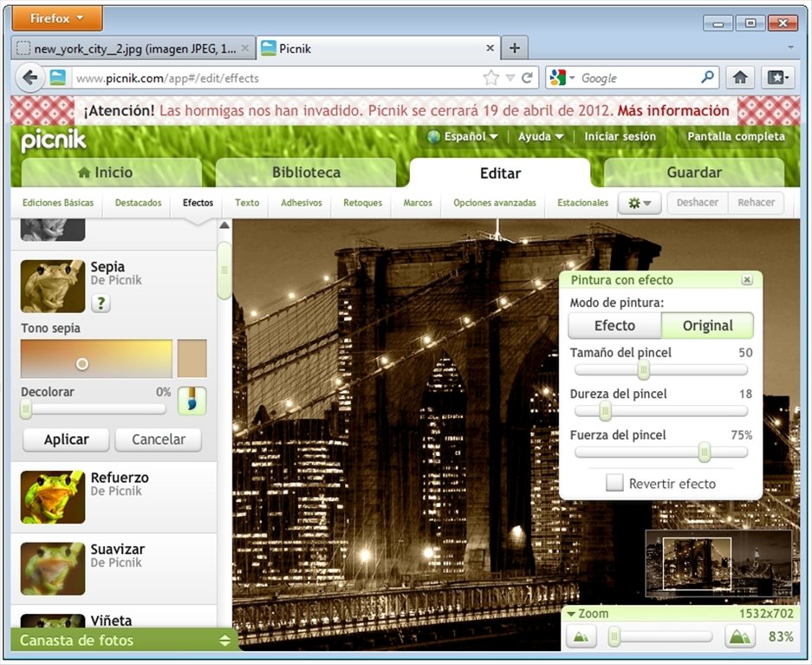Select the Marcos sub-tab
The image size is (812, 665).
click(x=418, y=203)
